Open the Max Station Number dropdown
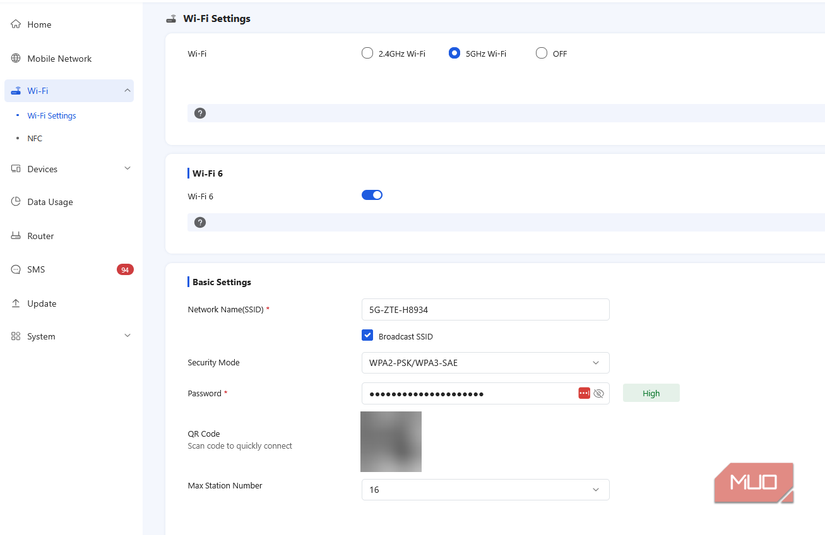 click(485, 490)
